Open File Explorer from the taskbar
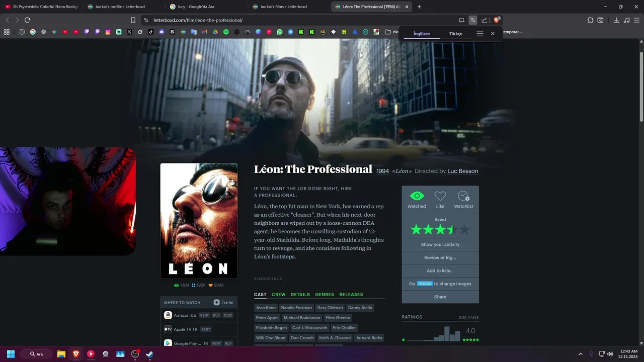Image resolution: width=644 pixels, height=362 pixels. click(61, 354)
